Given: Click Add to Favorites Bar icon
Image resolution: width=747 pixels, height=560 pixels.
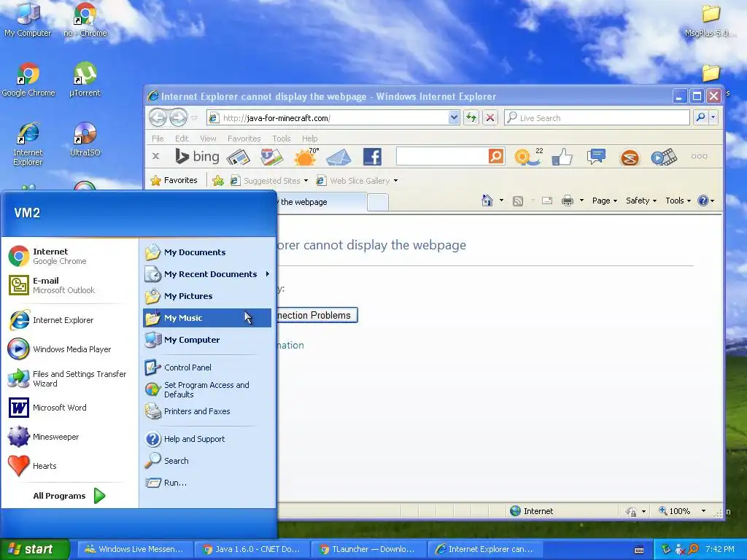Looking at the screenshot, I should 218,181.
